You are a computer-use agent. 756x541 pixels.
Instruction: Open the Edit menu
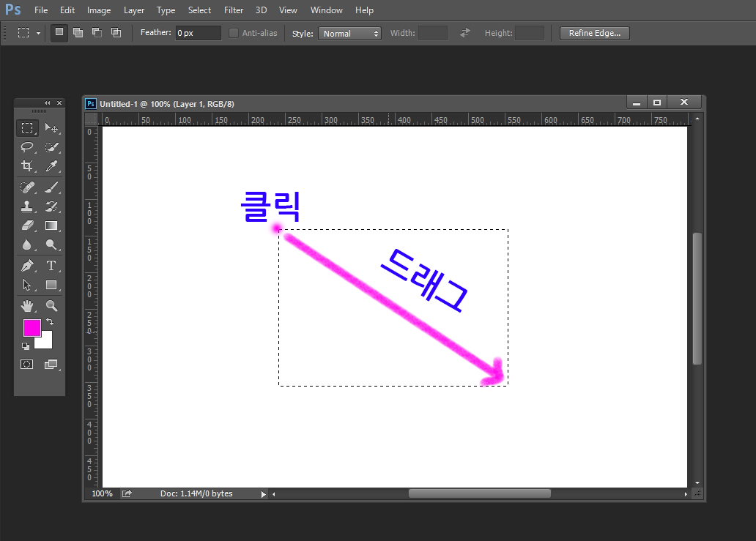pyautogui.click(x=67, y=10)
